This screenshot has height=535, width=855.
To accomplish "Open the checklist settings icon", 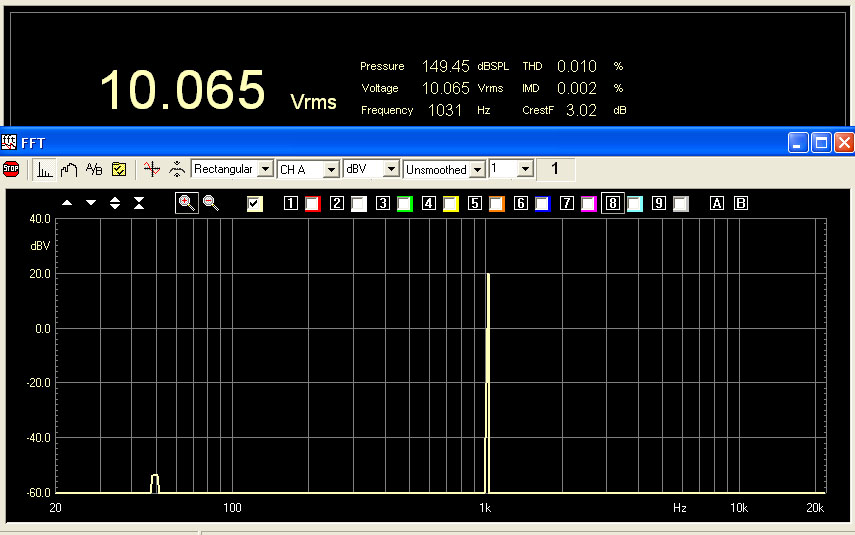I will [x=118, y=169].
